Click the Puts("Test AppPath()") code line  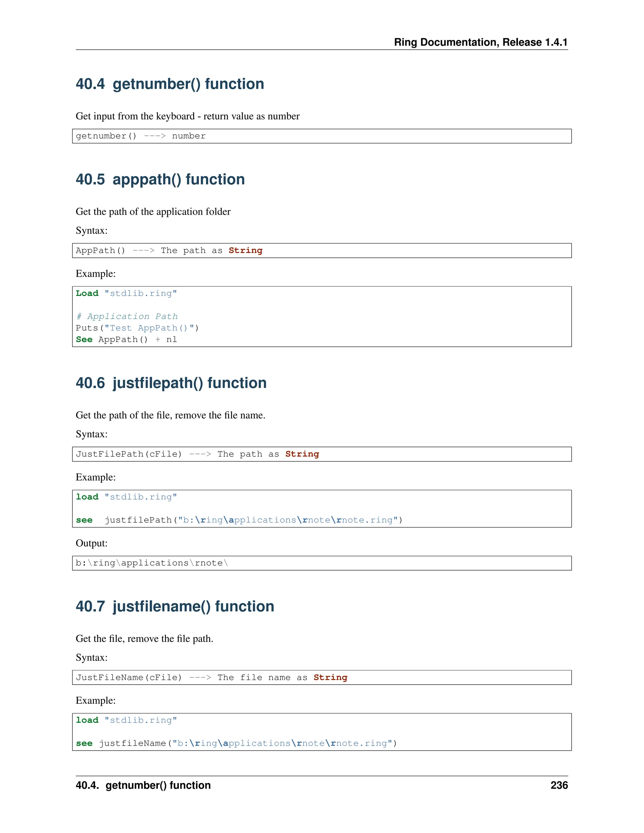137,328
